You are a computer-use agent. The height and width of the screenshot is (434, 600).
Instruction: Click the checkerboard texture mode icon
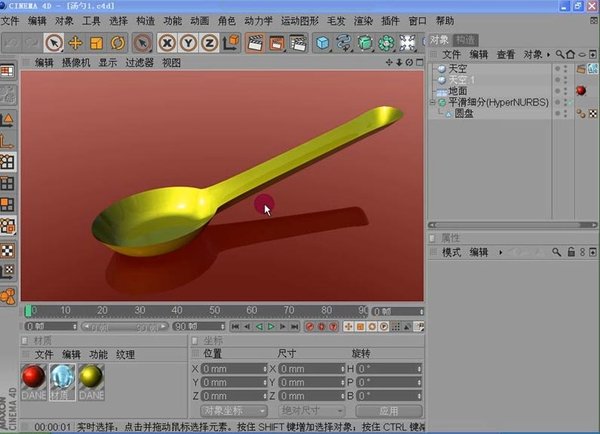[x=8, y=250]
